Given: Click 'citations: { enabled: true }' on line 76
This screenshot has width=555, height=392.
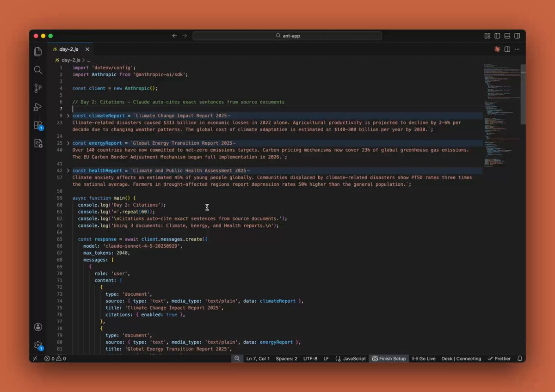Looking at the screenshot, I should click(145, 315).
